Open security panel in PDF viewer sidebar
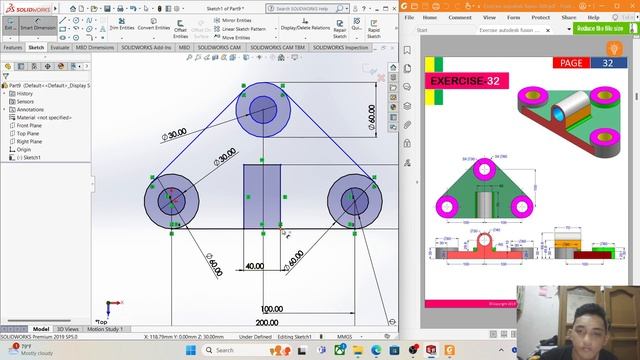This screenshot has height=360, width=640. (407, 143)
